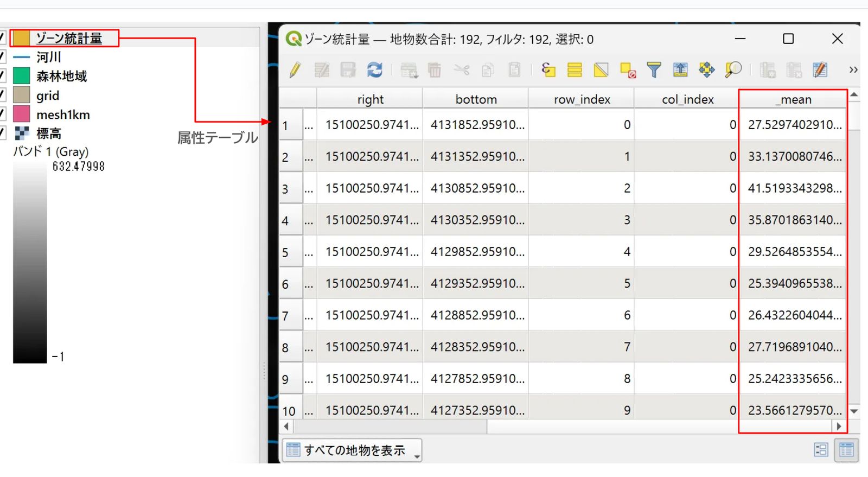
Task: Click the new field toolbar icon
Action: [768, 70]
